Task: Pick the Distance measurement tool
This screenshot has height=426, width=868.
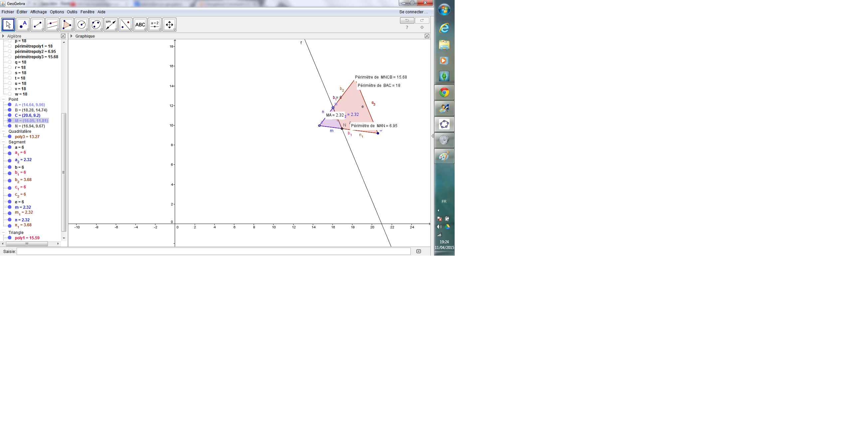Action: (110, 25)
